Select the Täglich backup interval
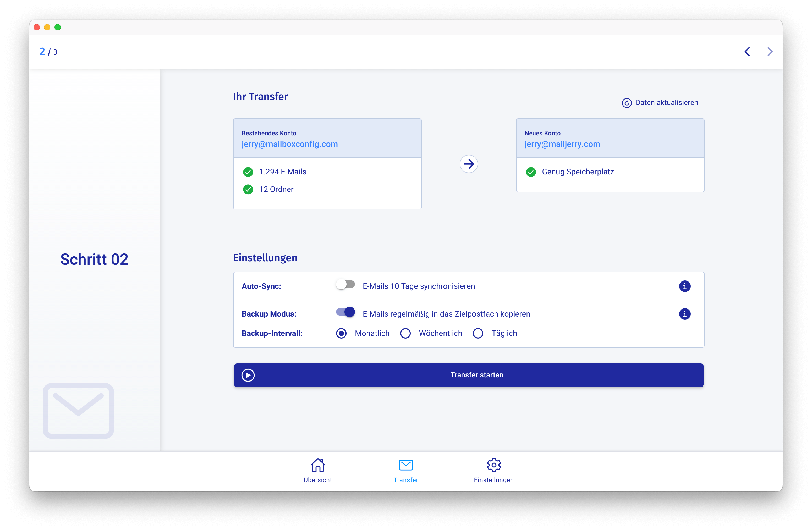The image size is (812, 530). tap(478, 333)
